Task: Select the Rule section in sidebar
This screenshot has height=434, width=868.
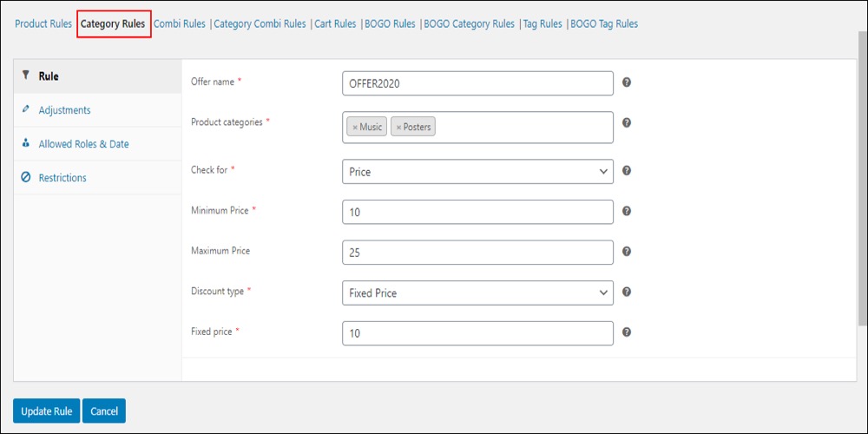Action: (x=97, y=76)
